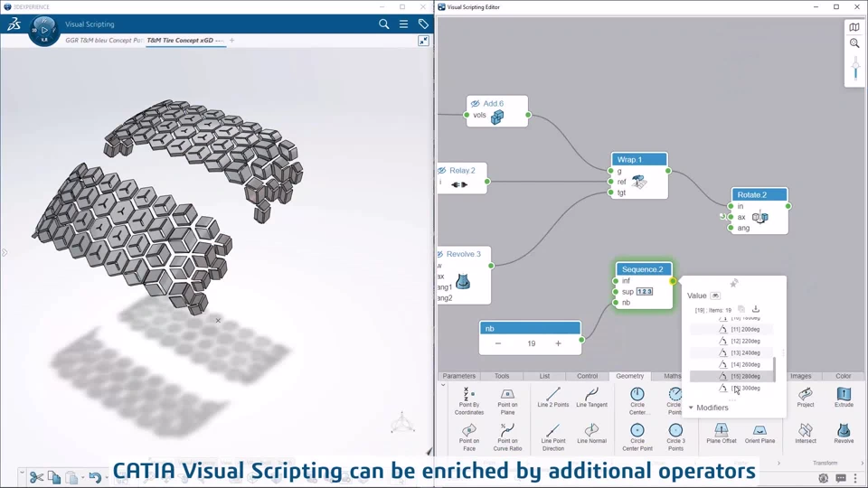The width and height of the screenshot is (868, 488).
Task: Click the undo arrow icon
Action: tap(95, 477)
